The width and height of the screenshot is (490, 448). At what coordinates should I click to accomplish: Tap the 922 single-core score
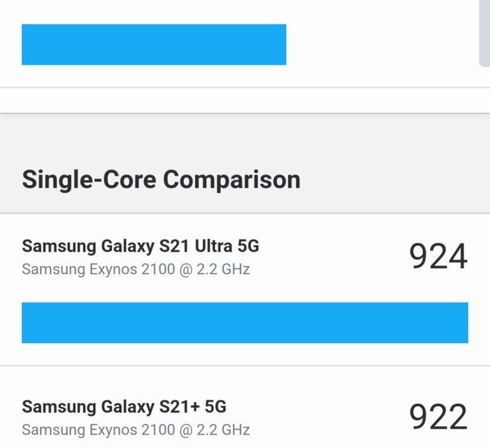[438, 417]
